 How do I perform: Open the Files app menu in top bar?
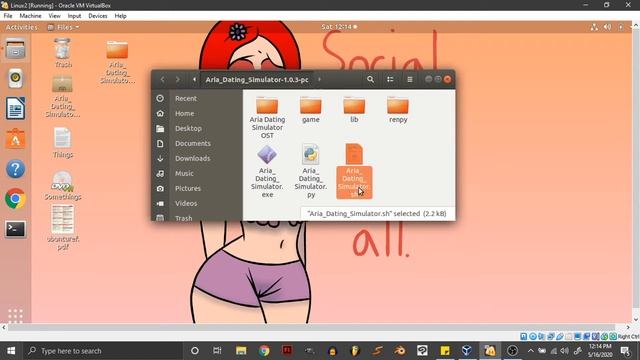click(x=63, y=27)
